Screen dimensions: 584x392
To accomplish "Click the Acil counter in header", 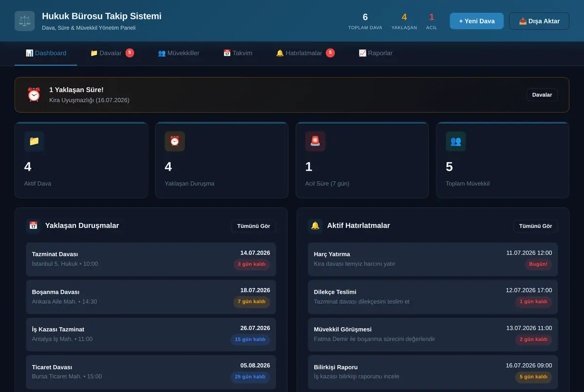I will pyautogui.click(x=432, y=21).
